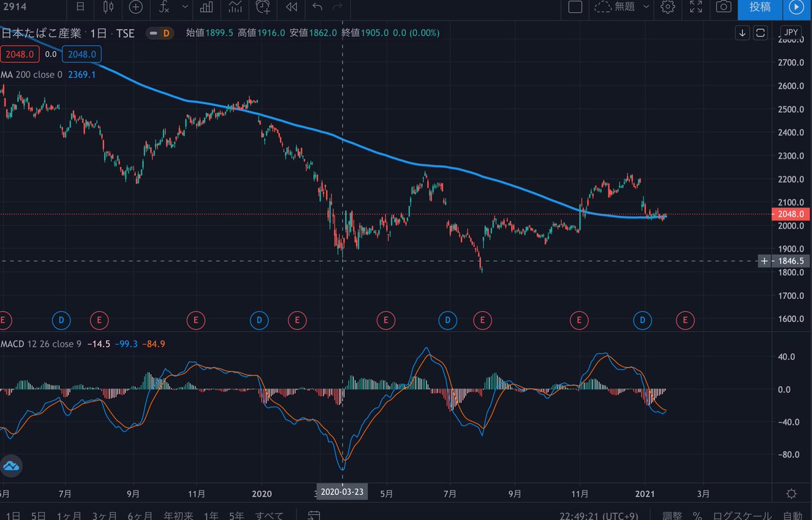Expand the chevron next to 無題

click(x=646, y=7)
